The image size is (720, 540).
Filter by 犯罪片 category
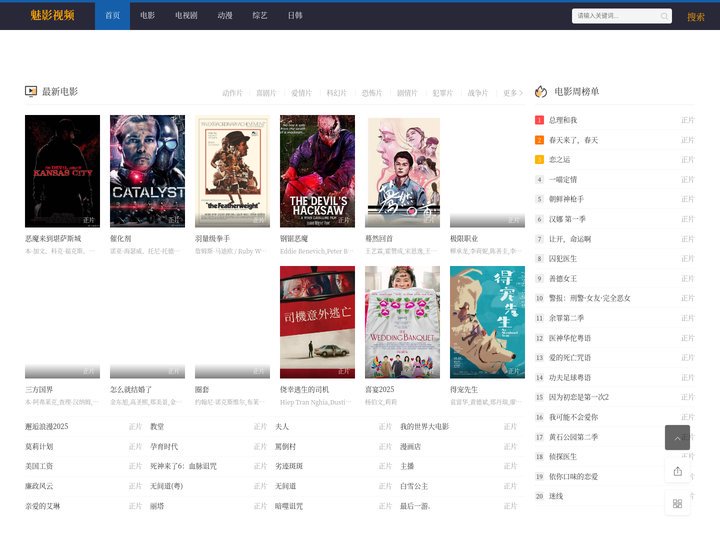pyautogui.click(x=443, y=93)
